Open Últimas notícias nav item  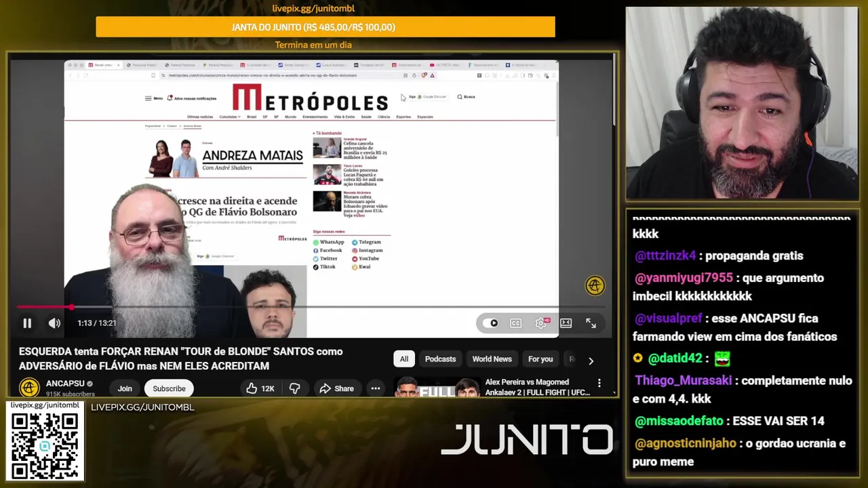[200, 117]
